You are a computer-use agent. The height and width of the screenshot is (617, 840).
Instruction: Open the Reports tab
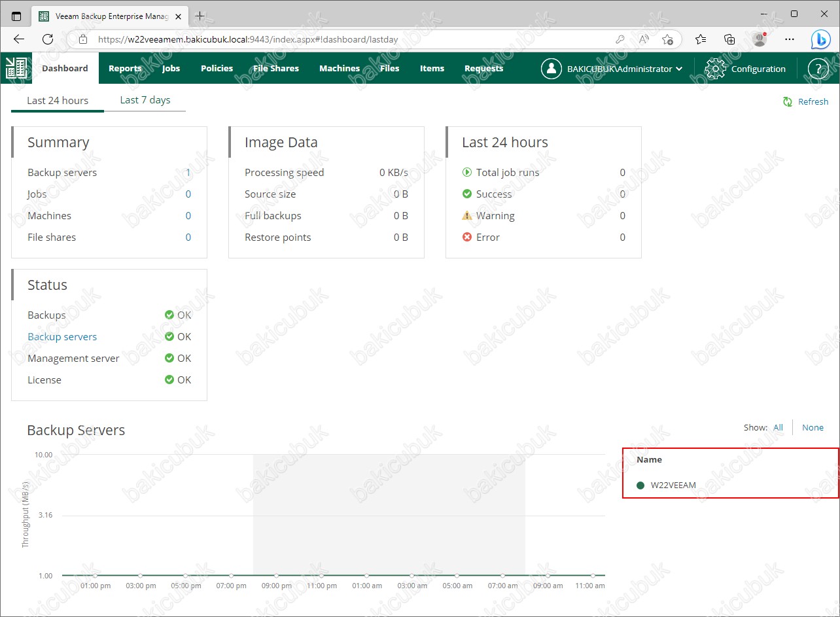125,68
